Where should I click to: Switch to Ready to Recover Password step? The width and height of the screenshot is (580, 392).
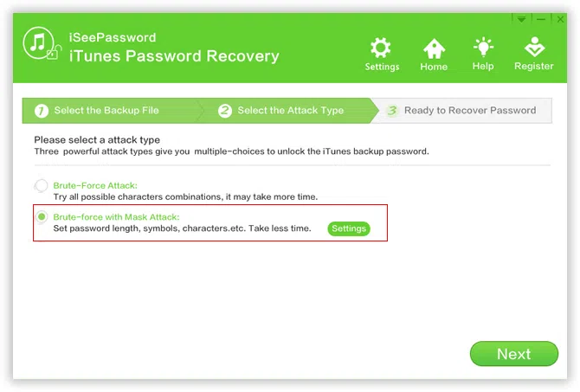470,111
